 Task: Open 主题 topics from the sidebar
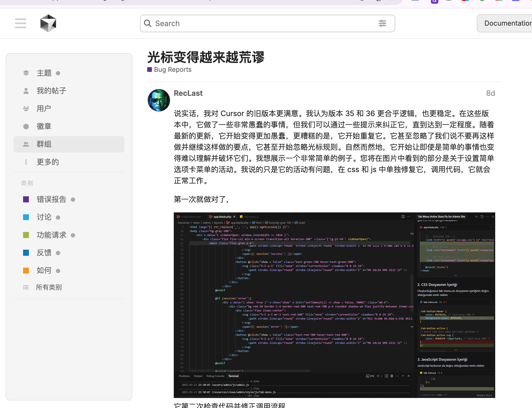[x=44, y=73]
